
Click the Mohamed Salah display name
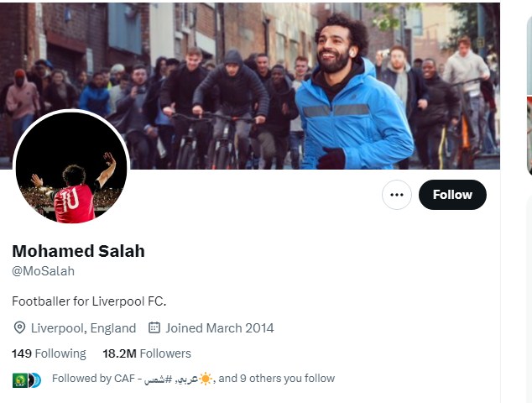(78, 251)
